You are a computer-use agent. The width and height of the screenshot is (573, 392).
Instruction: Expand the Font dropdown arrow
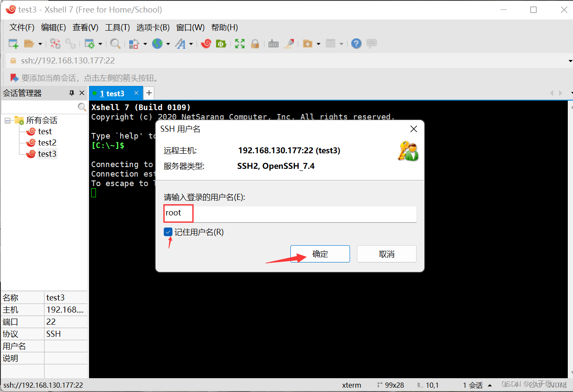[191, 44]
